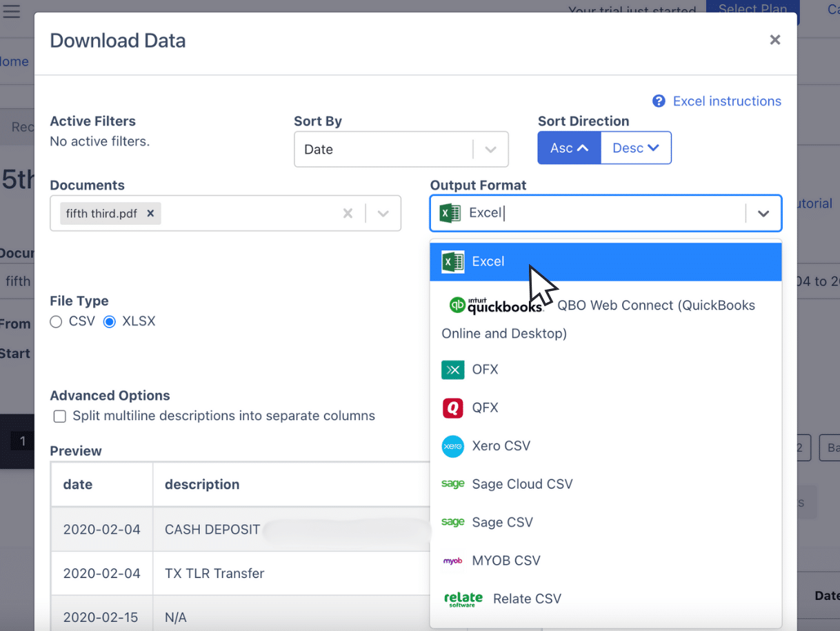Image resolution: width=840 pixels, height=631 pixels.
Task: Click the QuickBooks logo option
Action: click(496, 305)
